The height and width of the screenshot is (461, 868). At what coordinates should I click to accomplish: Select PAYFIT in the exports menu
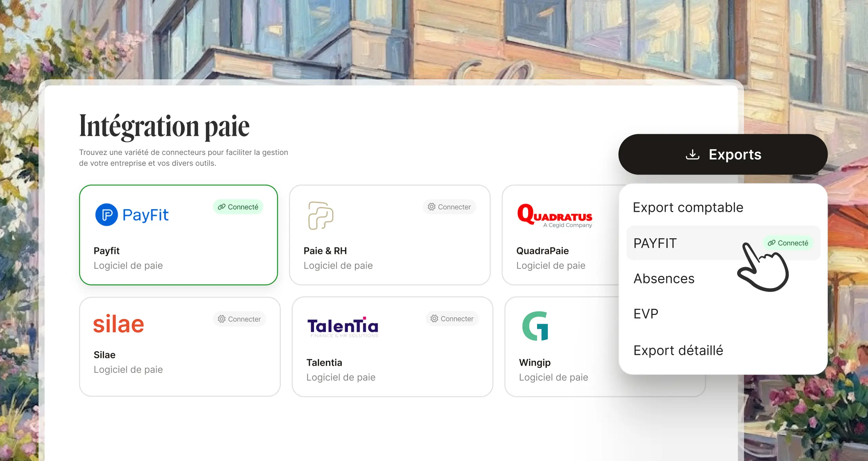723,243
